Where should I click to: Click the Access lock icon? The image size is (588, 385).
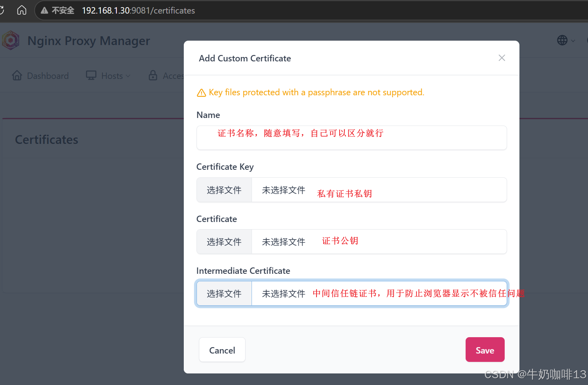[x=153, y=75]
